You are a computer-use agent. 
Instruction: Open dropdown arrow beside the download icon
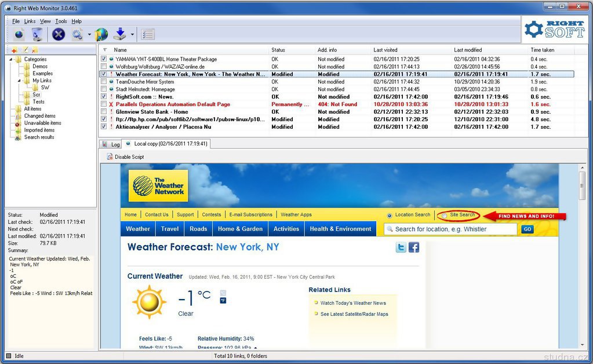[132, 35]
